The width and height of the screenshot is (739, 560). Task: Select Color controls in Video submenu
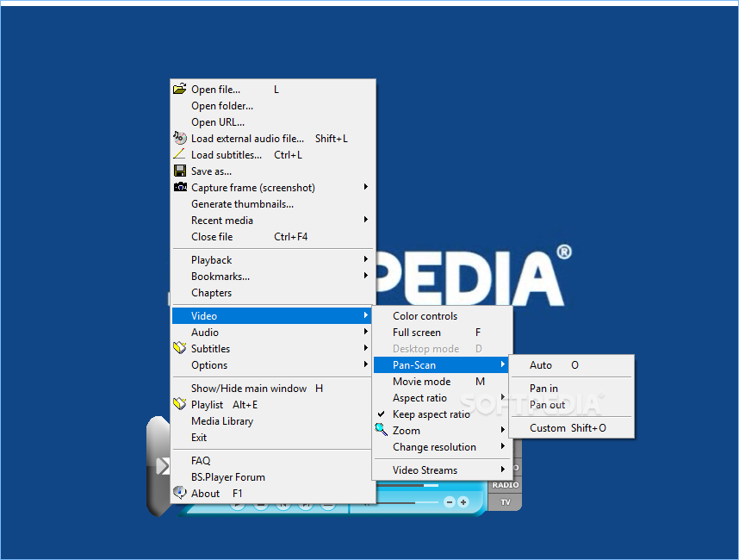click(442, 316)
